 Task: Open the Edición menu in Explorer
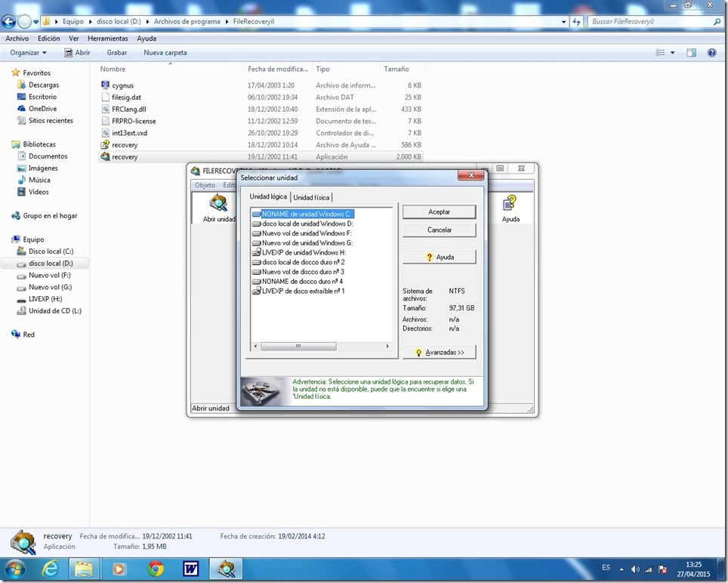coord(49,39)
